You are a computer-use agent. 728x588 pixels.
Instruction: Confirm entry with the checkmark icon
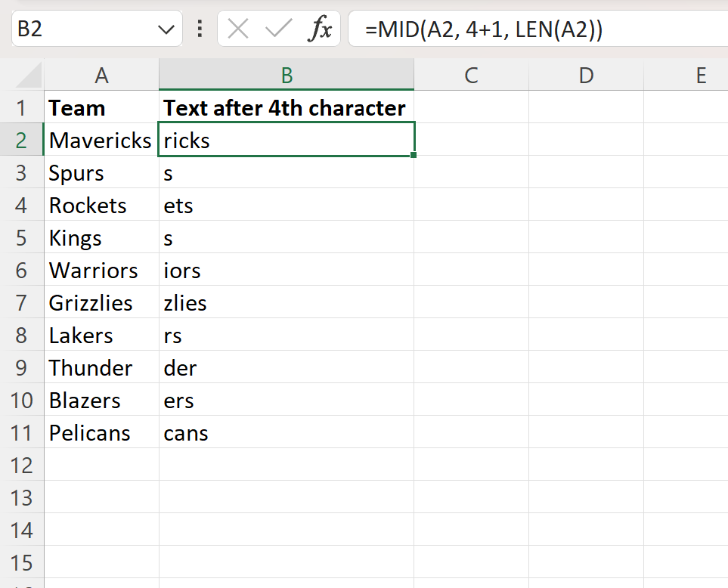(x=278, y=29)
